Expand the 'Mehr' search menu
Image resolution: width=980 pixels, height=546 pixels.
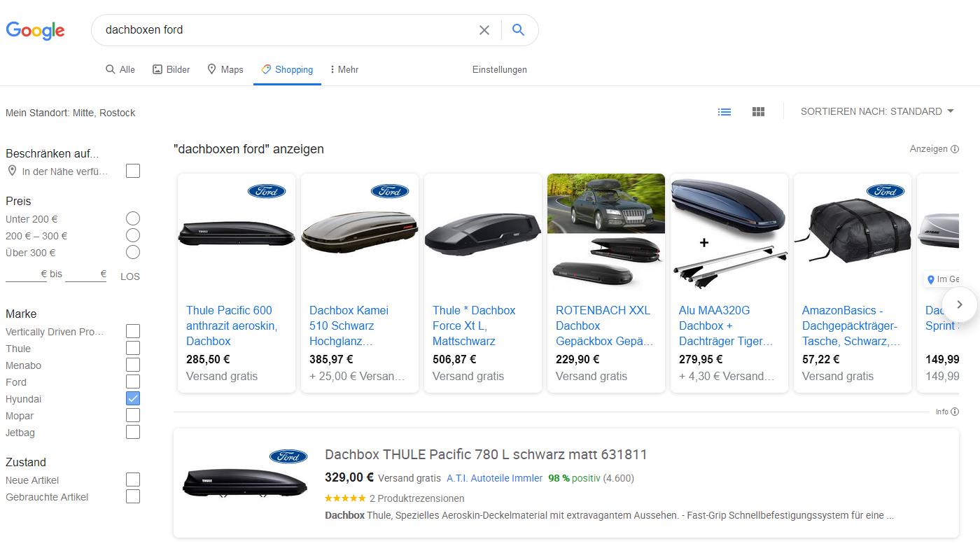pyautogui.click(x=344, y=69)
